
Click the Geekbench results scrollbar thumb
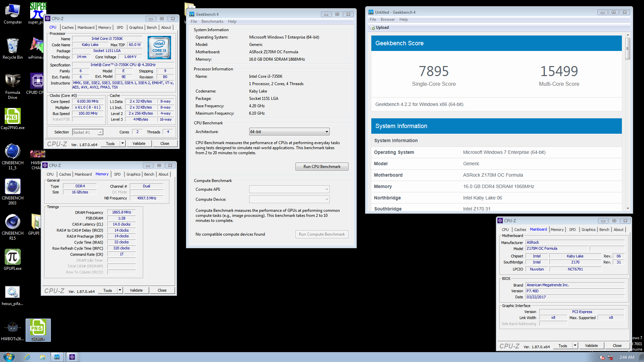628,49
